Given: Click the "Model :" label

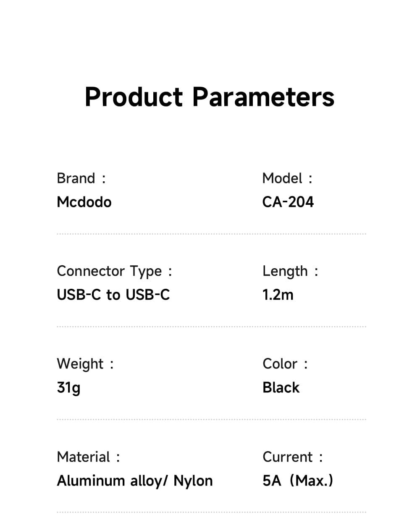Looking at the screenshot, I should click(x=287, y=178).
